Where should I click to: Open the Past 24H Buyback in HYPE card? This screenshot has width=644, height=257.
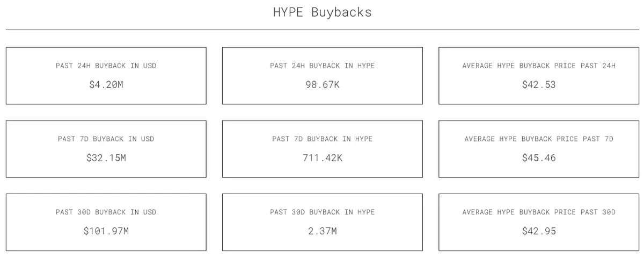[323, 76]
